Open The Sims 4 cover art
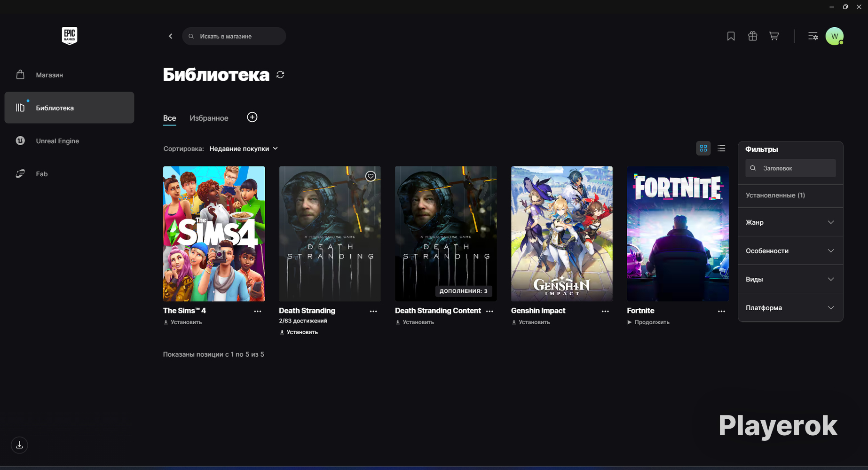 coord(214,234)
